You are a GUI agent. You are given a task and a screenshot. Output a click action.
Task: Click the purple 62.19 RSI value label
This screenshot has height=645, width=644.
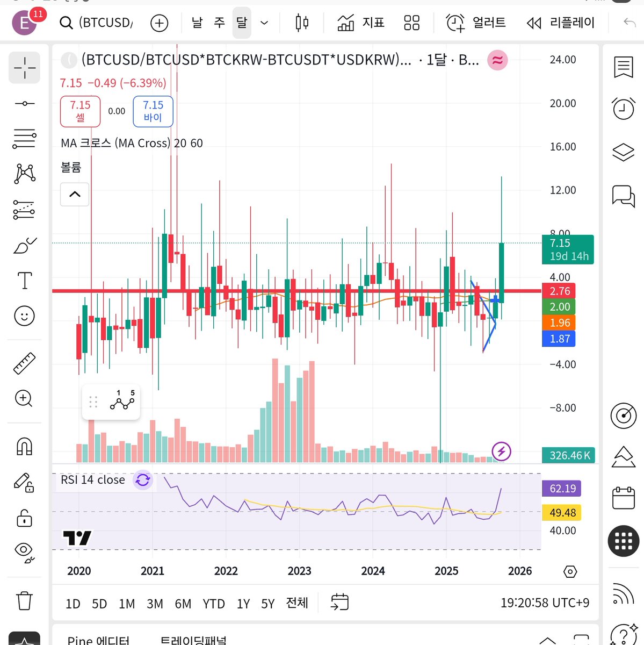562,489
